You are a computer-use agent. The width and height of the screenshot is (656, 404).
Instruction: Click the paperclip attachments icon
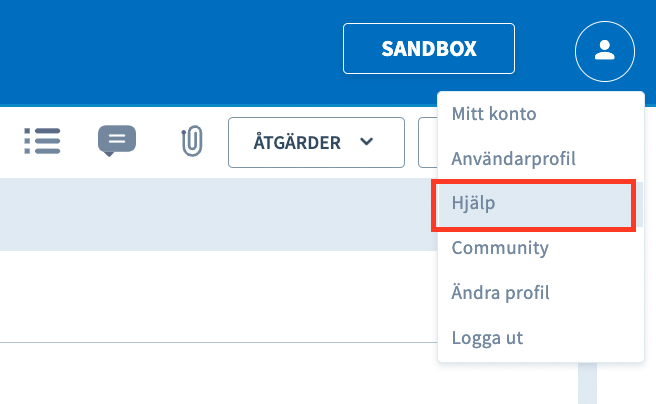(192, 141)
